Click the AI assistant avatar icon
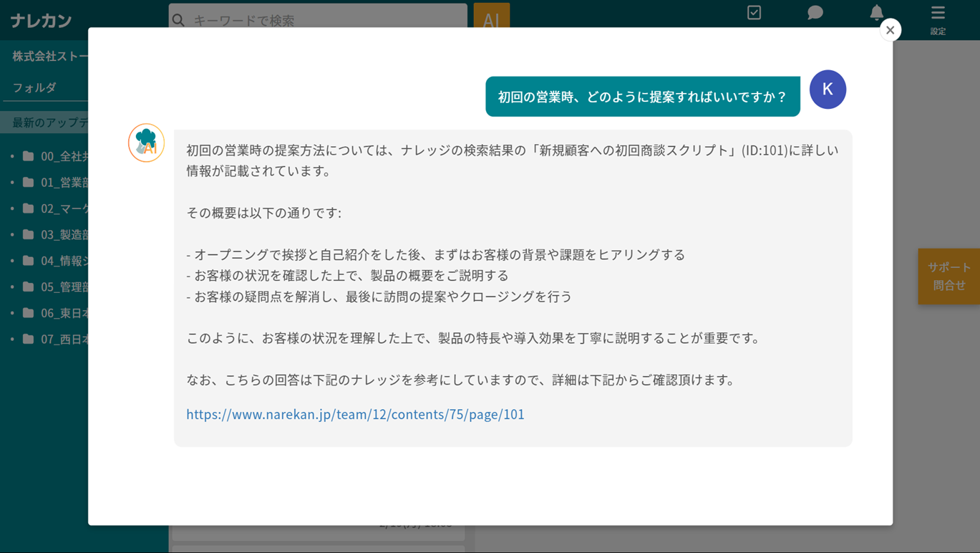 [146, 143]
